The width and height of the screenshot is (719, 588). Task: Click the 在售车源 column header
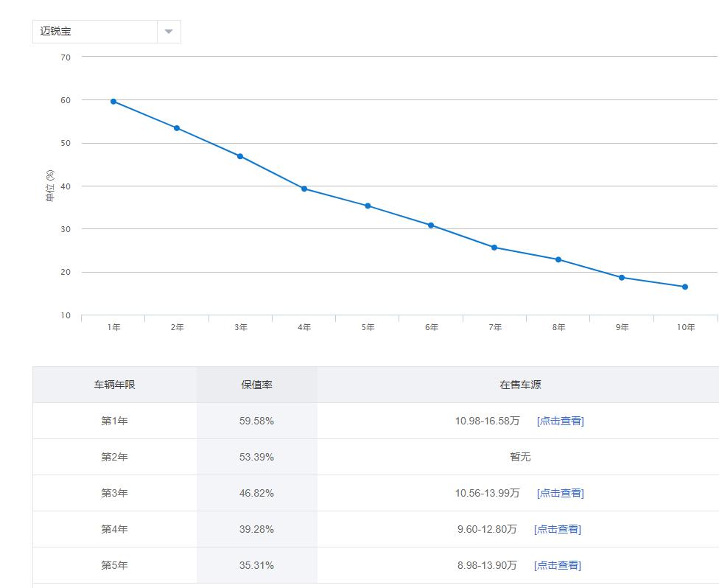point(519,385)
